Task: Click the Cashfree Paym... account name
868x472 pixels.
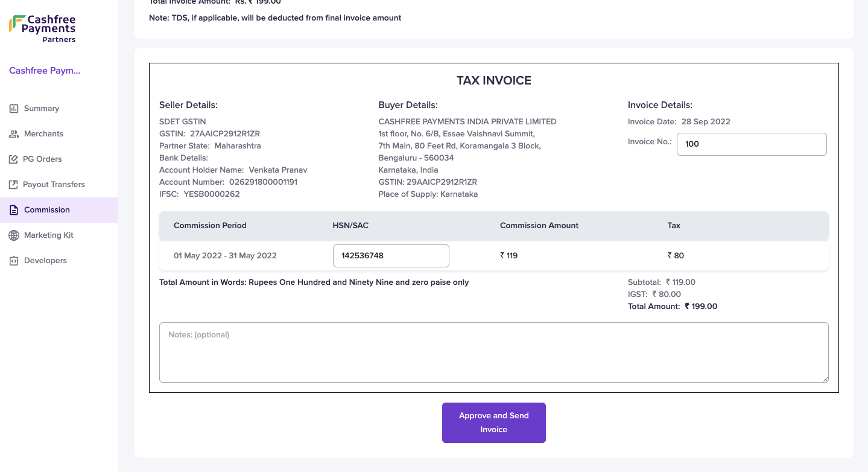Action: tap(45, 71)
